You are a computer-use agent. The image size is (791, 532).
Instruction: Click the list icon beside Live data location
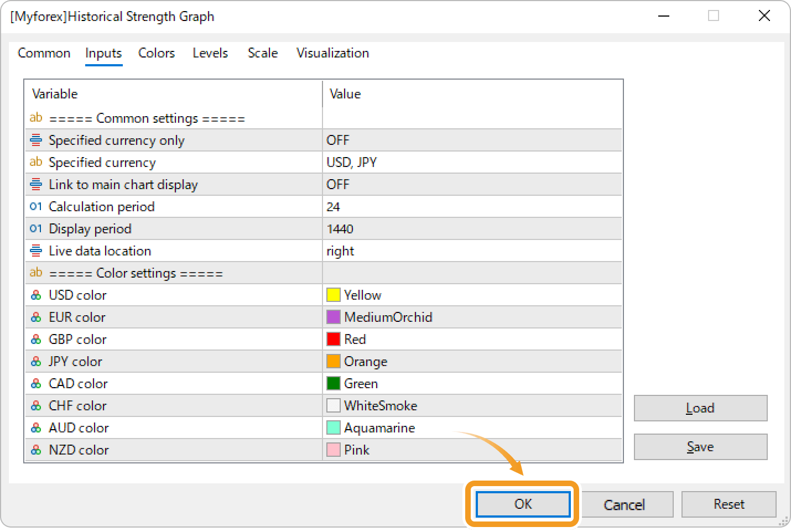pos(35,251)
